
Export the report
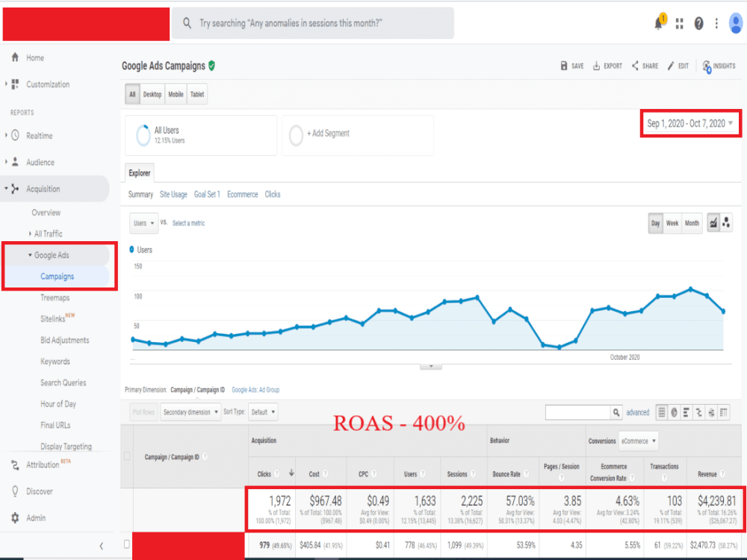coord(607,66)
